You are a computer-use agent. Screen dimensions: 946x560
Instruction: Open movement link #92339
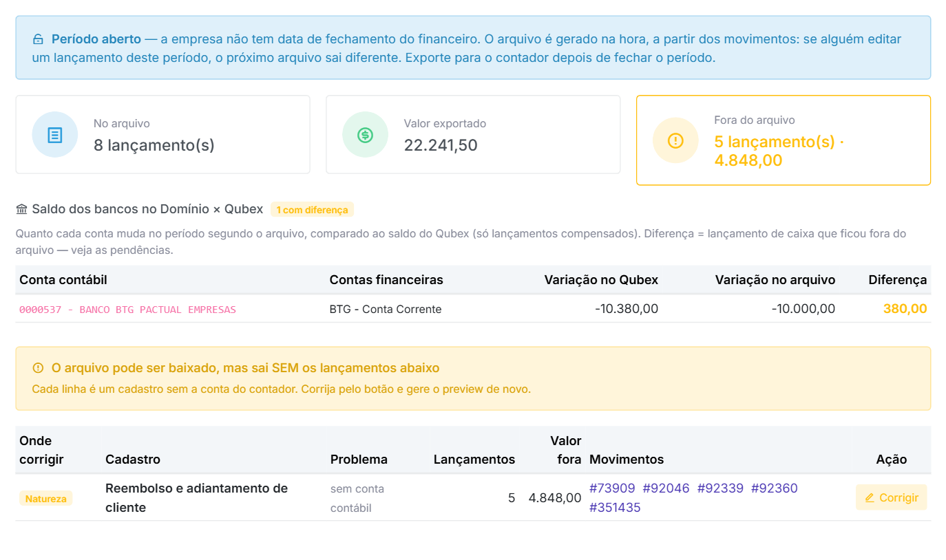720,488
